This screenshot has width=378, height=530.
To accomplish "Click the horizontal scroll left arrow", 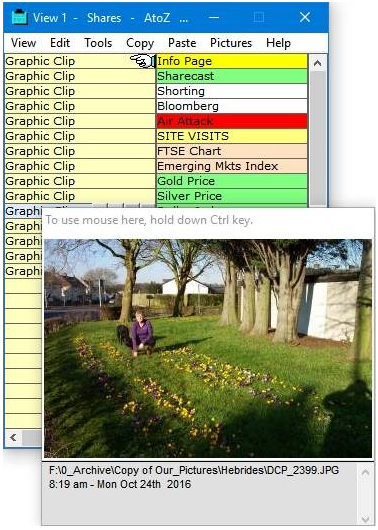I will tap(13, 438).
